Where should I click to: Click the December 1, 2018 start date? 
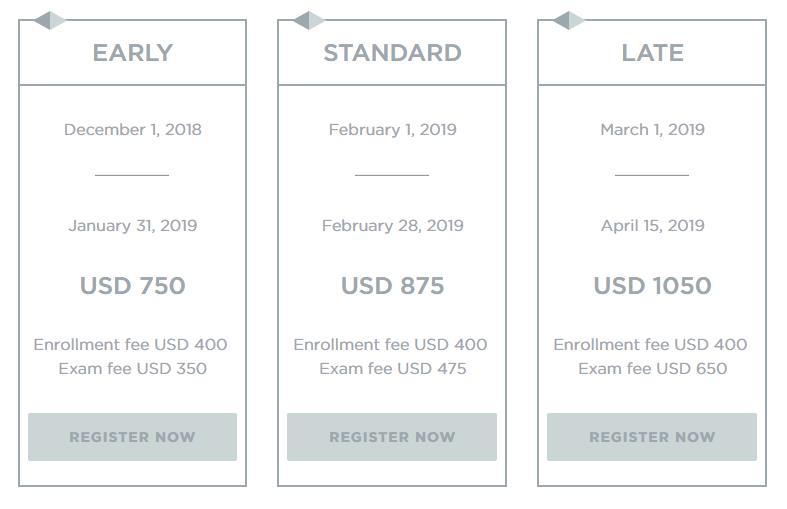[132, 129]
